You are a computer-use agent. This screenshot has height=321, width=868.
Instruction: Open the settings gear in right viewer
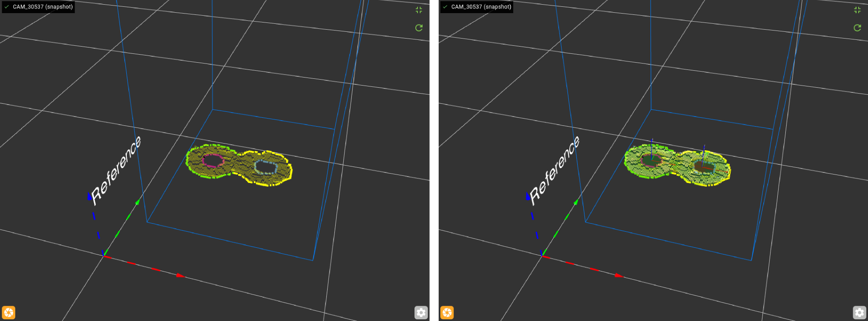[x=859, y=313]
